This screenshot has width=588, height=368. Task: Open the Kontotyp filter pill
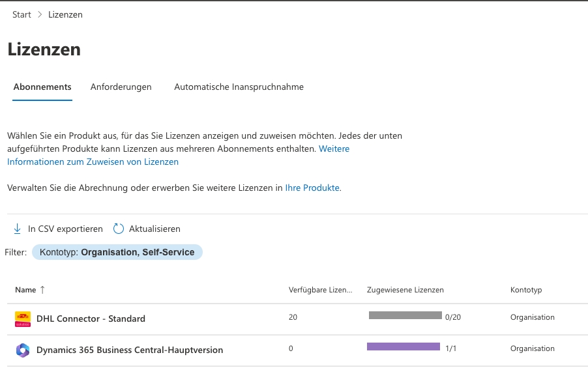point(117,252)
